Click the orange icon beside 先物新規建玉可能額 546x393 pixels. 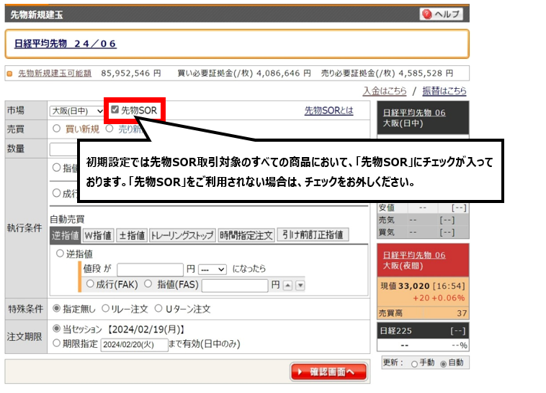pos(10,73)
